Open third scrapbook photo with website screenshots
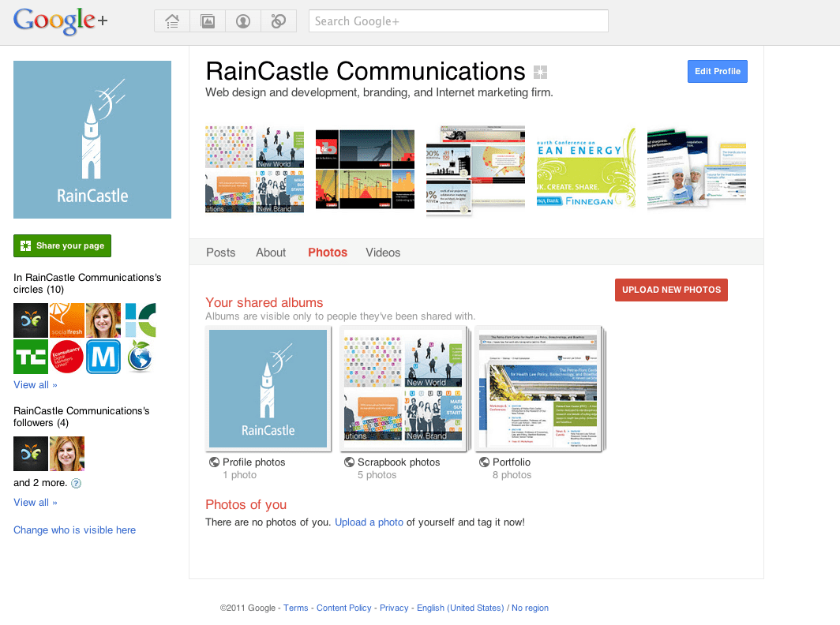840x625 pixels. pyautogui.click(x=475, y=170)
